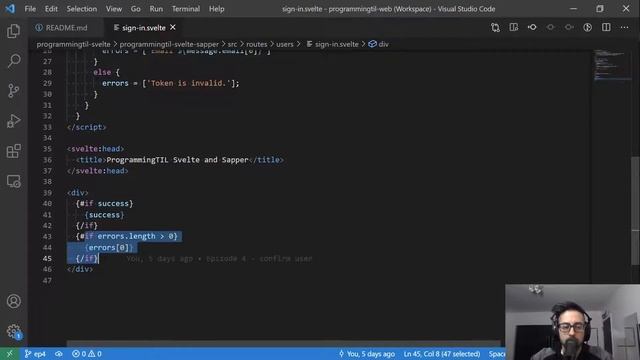Click the ProgrammingTIL Svelte and Sapper title text

(x=177, y=160)
